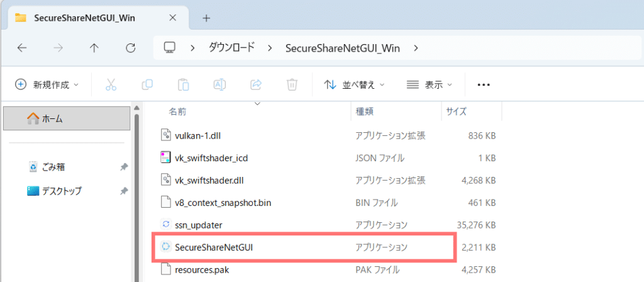Open the 新規作成 dropdown
This screenshot has width=644, height=282.
pyautogui.click(x=47, y=84)
